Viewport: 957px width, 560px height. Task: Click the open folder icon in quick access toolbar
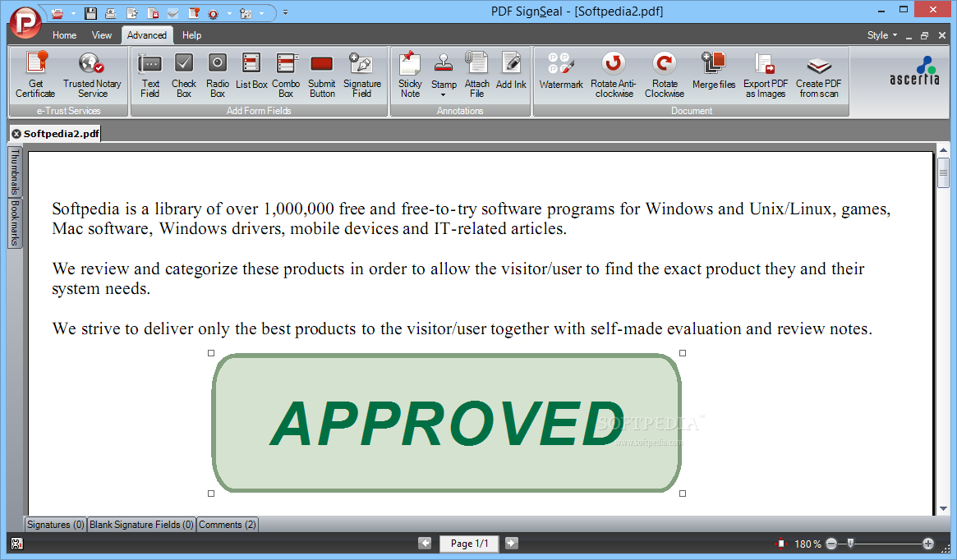click(58, 13)
